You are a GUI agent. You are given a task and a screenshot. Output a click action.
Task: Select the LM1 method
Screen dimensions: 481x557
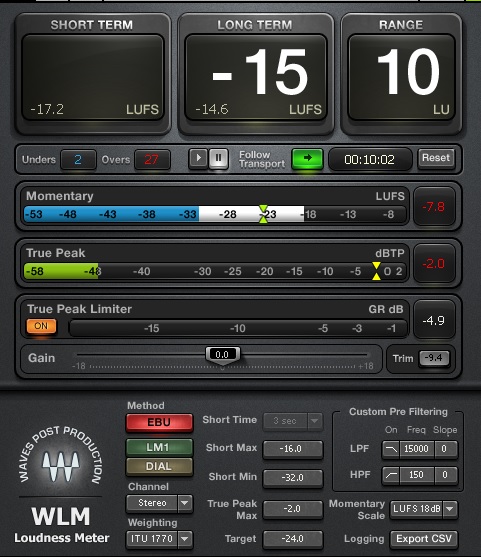pos(159,447)
